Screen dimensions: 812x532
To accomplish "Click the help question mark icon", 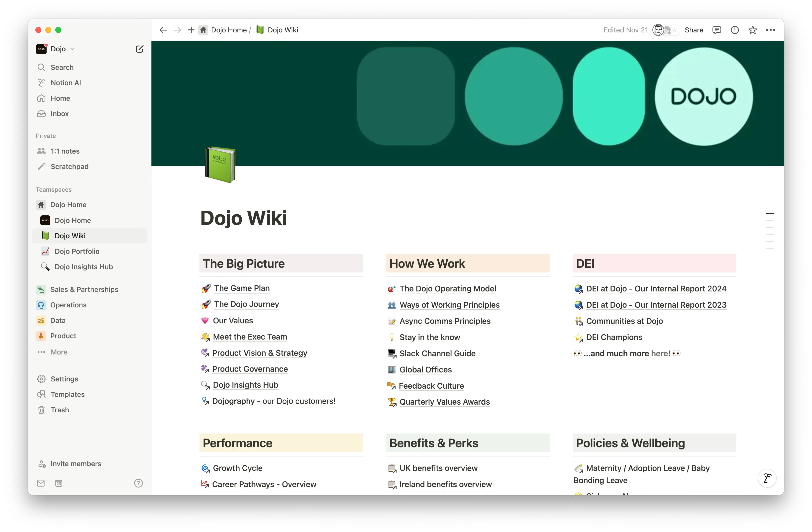I will coord(138,483).
